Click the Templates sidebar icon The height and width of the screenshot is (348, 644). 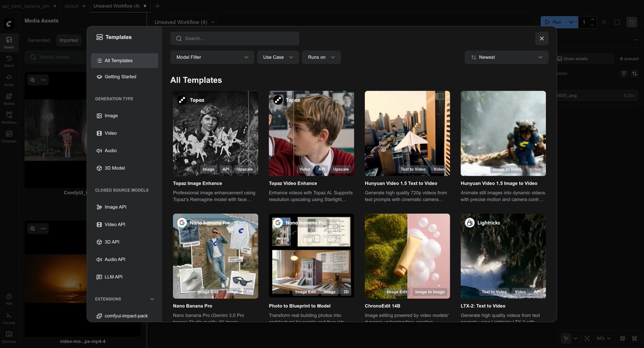pos(9,136)
